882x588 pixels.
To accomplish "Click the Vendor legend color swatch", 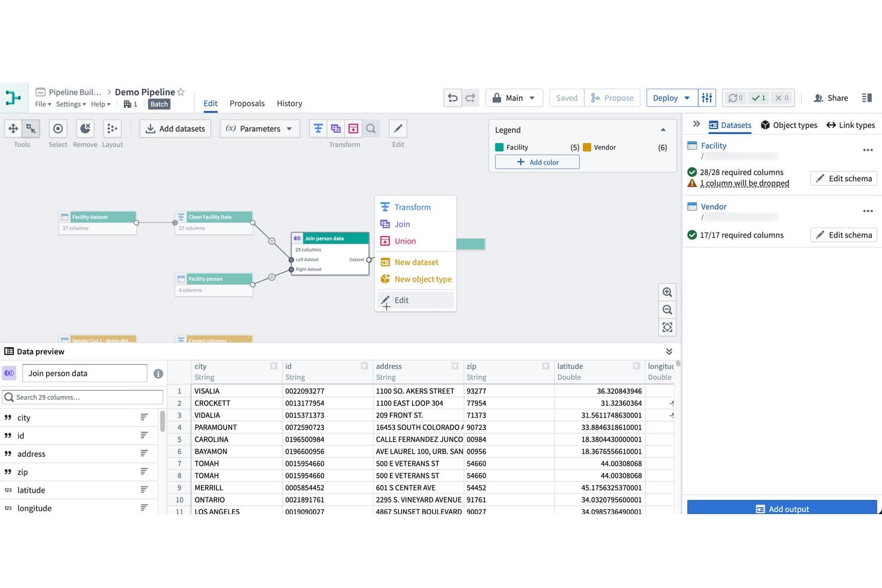I will 587,147.
